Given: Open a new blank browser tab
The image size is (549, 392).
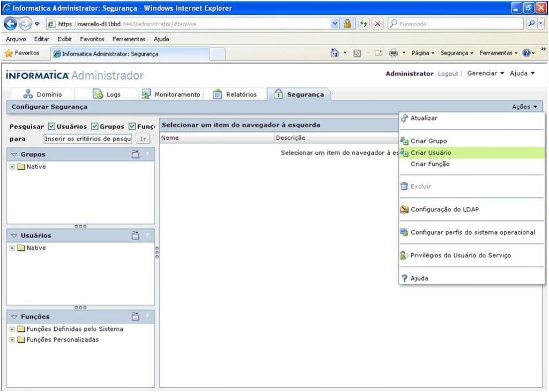Looking at the screenshot, I should (x=218, y=54).
